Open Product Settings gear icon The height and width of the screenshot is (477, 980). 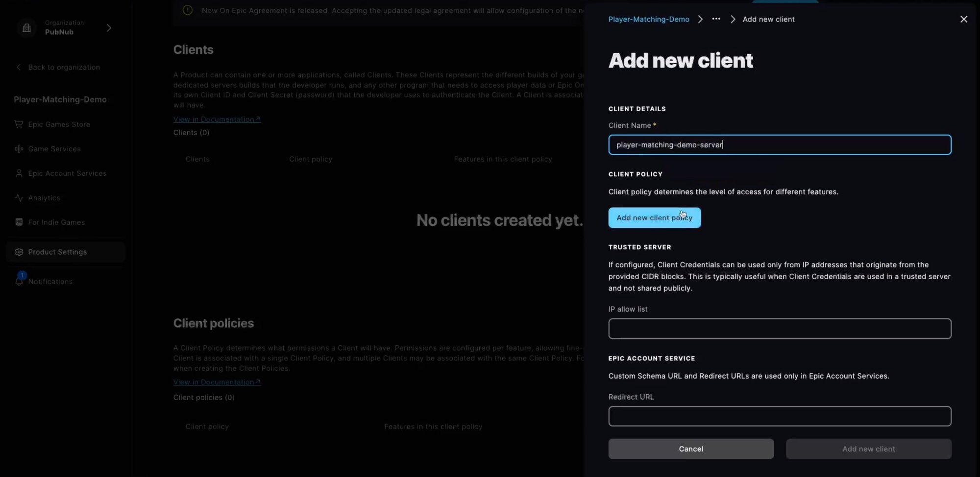point(19,252)
